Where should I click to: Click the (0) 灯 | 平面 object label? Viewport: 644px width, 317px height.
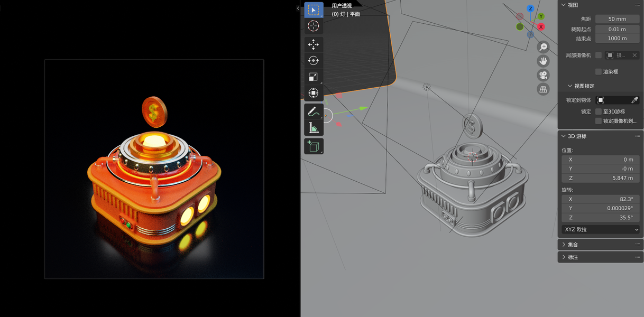click(346, 14)
